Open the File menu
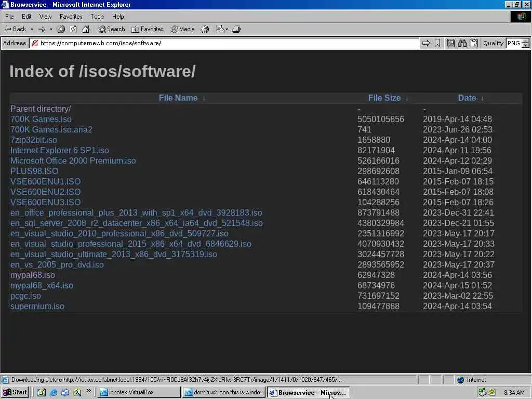Screen dimensions: 532x399 click(9, 16)
